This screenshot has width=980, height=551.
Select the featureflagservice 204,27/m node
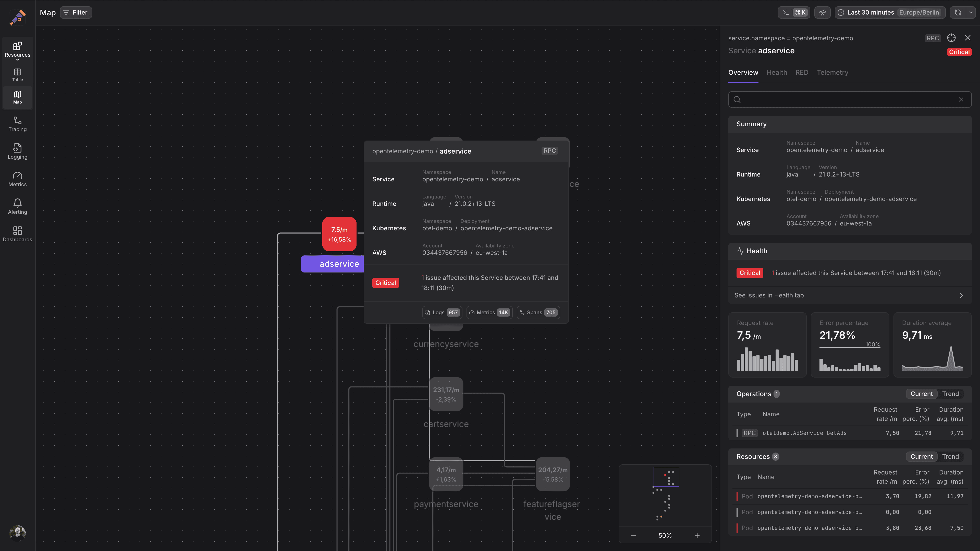click(x=552, y=474)
